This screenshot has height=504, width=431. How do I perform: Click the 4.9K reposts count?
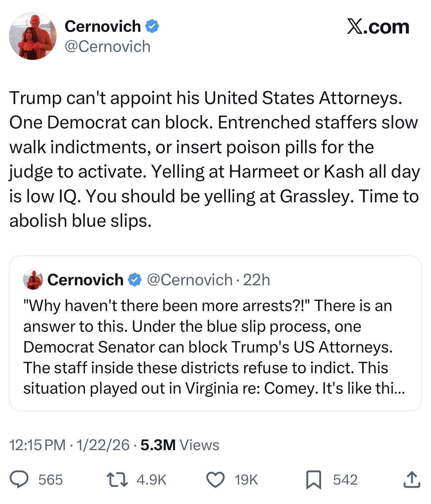[151, 480]
